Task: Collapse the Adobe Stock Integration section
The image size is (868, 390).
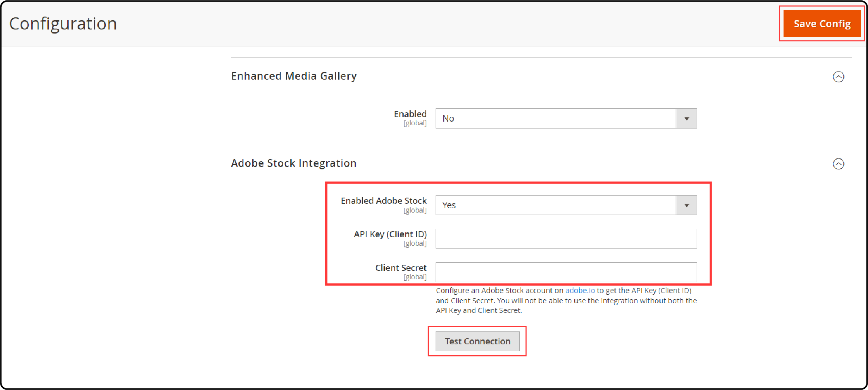Action: 839,164
